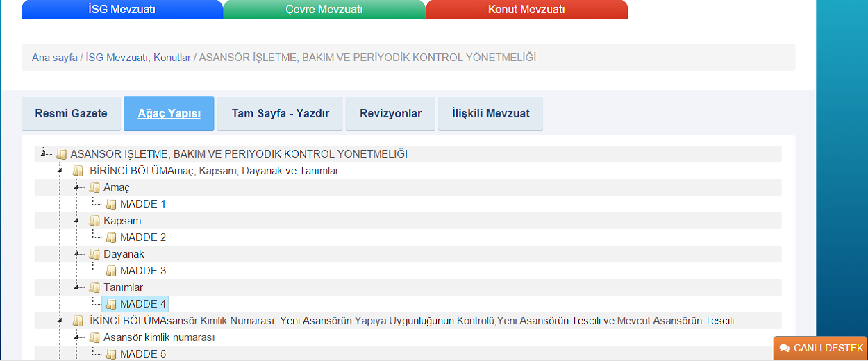Collapse the Asansör kimlik numarası node arrow

77,337
